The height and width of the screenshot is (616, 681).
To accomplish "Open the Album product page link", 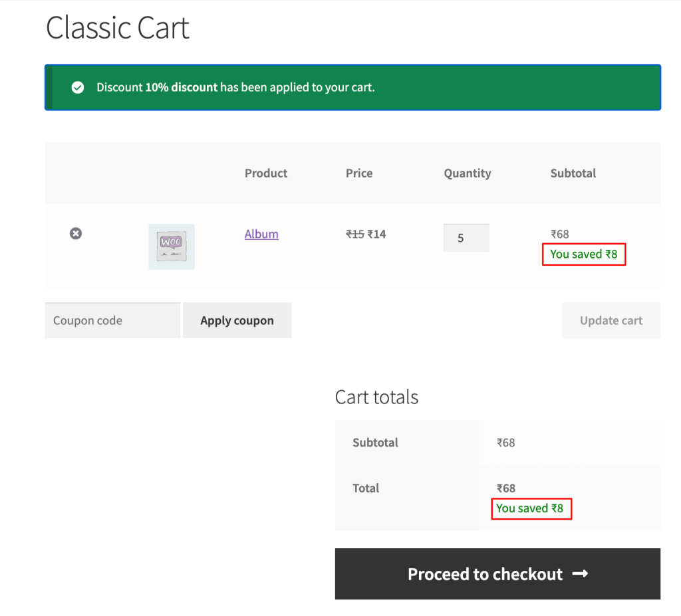I will [261, 234].
